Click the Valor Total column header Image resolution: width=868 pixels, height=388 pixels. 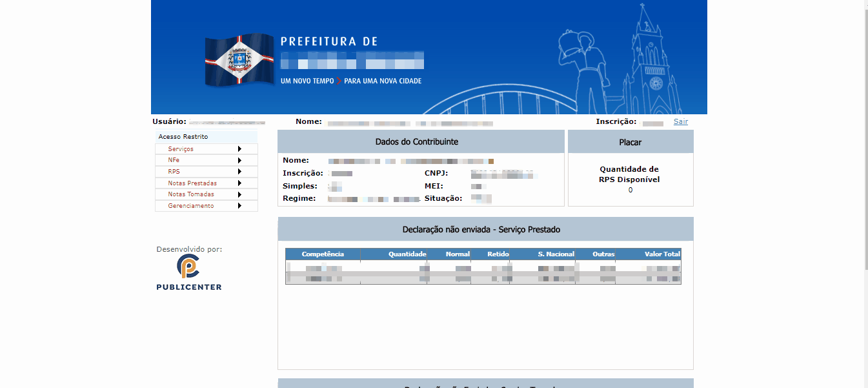click(662, 254)
